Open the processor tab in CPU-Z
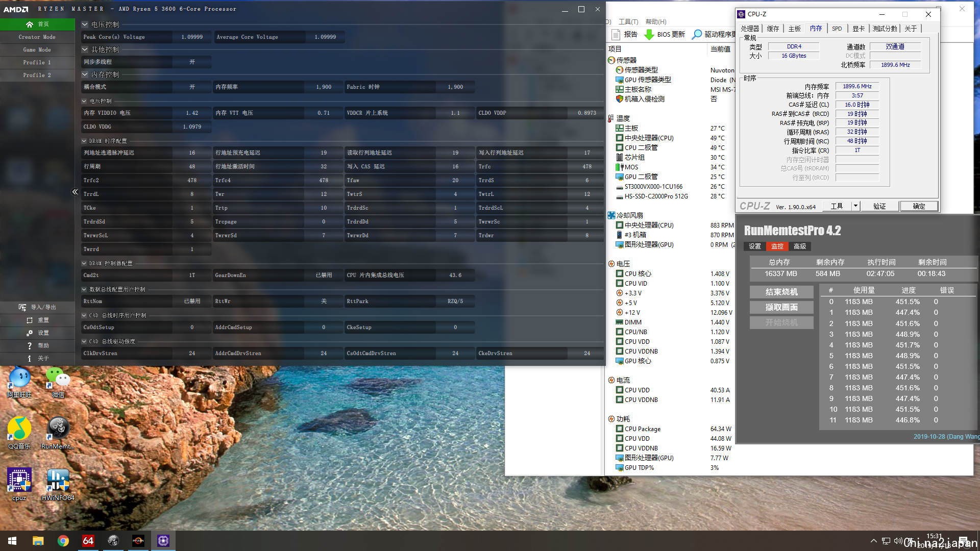The width and height of the screenshot is (980, 551). 750,29
